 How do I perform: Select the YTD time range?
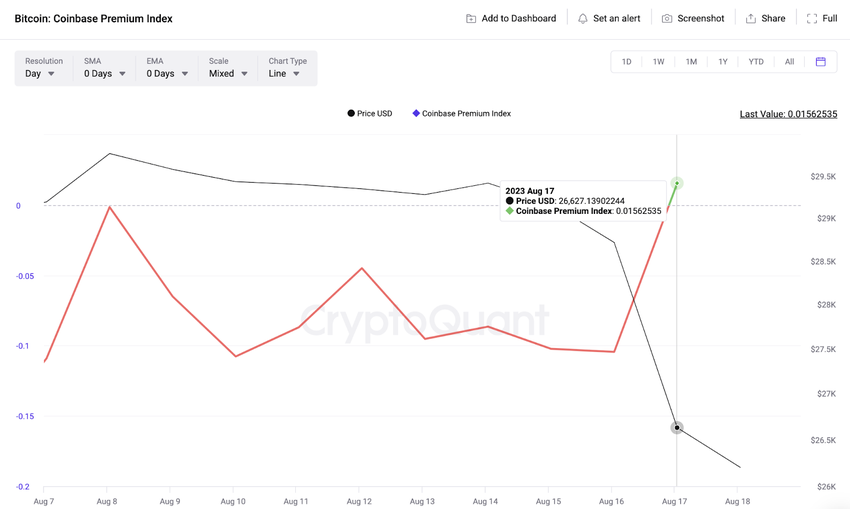point(756,62)
